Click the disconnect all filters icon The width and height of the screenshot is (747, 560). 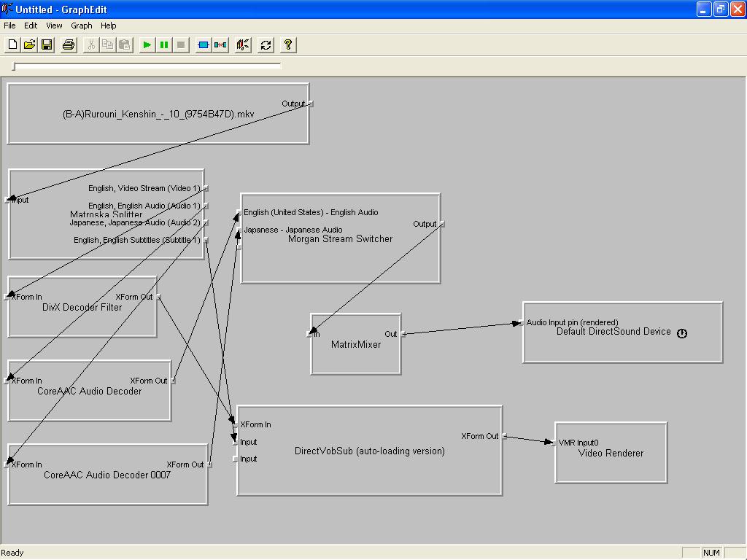click(220, 44)
